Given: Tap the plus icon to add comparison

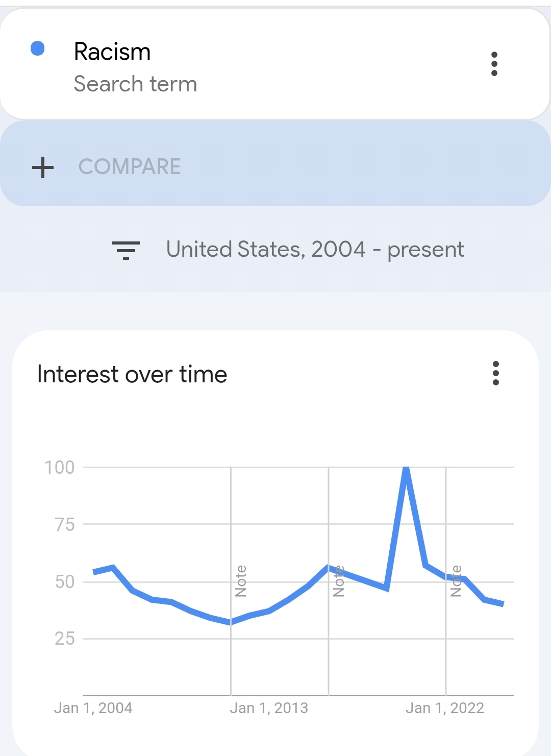Looking at the screenshot, I should tap(43, 167).
